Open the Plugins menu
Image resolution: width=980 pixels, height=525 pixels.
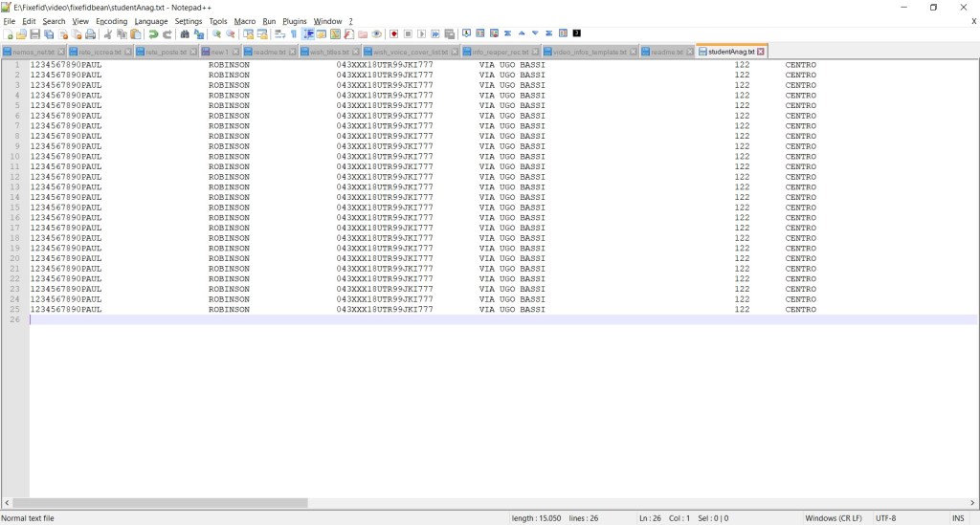295,21
